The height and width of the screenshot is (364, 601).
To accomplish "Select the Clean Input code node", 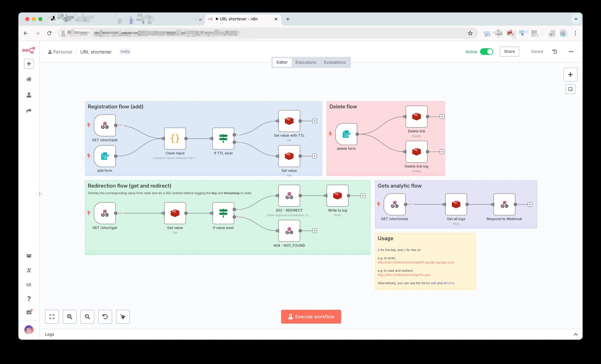I will click(x=175, y=139).
